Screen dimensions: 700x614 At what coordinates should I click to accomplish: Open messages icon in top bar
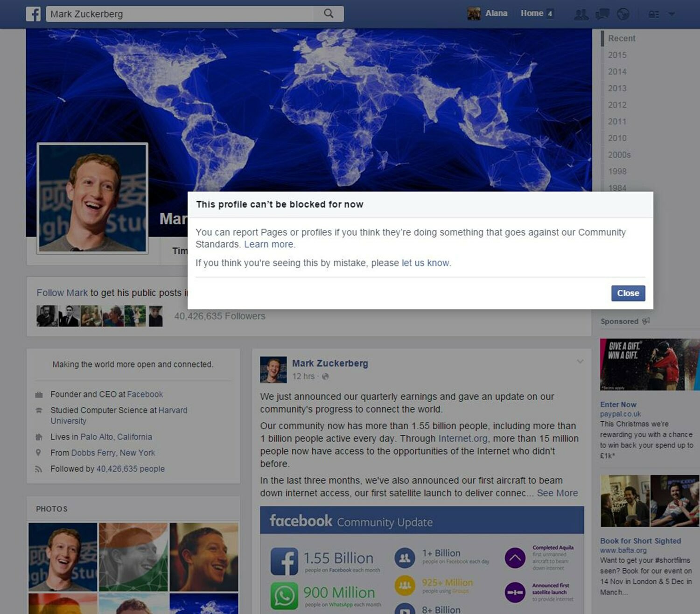602,14
